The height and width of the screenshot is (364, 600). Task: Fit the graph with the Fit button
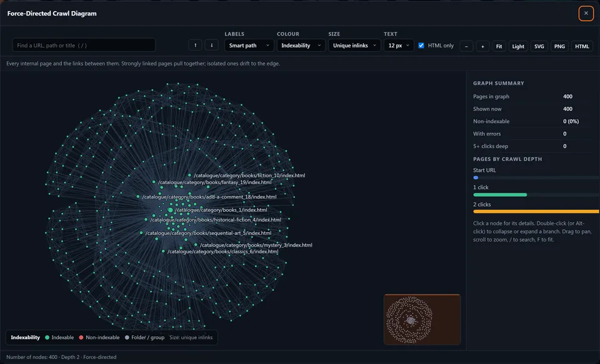[x=499, y=46]
